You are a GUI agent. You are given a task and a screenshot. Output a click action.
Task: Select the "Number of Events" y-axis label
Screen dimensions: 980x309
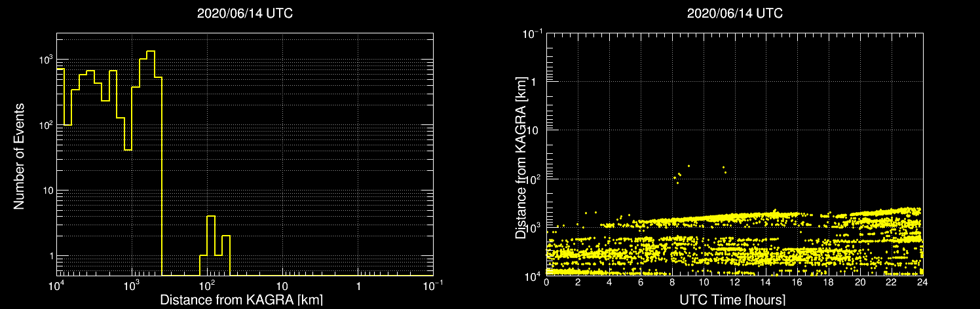[x=19, y=155]
